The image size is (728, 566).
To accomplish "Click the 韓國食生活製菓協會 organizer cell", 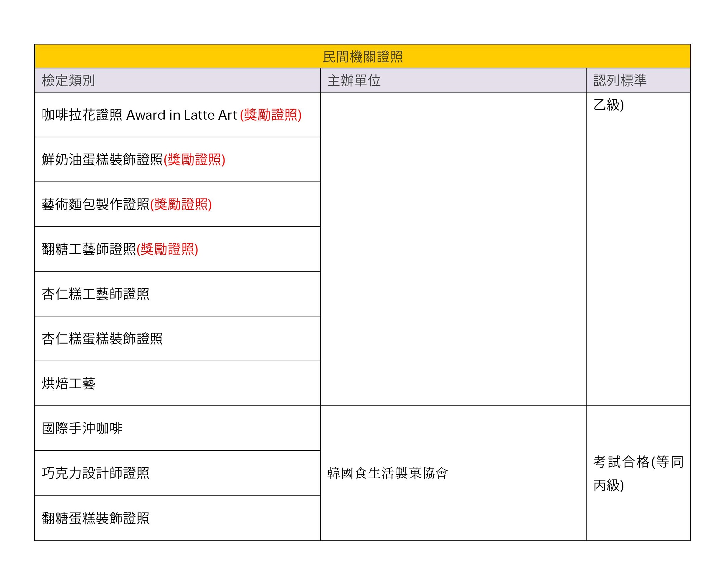I will click(387, 473).
